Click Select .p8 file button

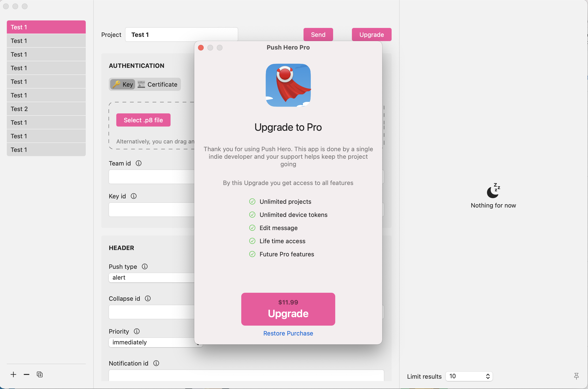[x=143, y=120]
